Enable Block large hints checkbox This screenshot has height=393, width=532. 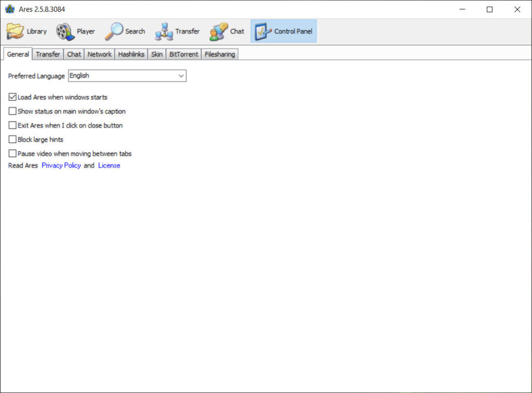[12, 139]
